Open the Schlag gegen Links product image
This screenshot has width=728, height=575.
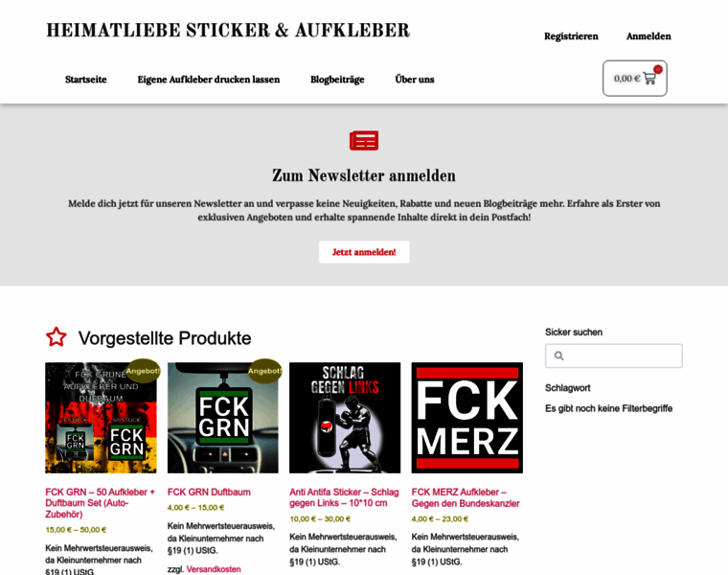[345, 418]
